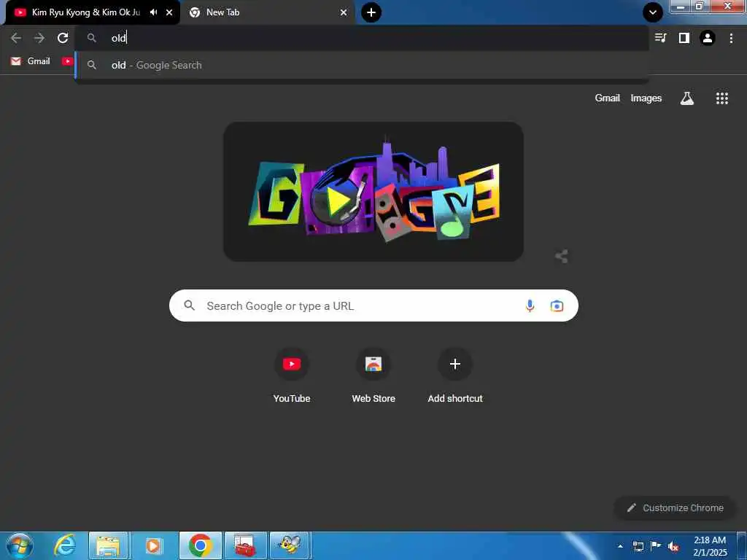Viewport: 747px width, 560px height.
Task: Click the browser back arrow
Action: coord(16,38)
